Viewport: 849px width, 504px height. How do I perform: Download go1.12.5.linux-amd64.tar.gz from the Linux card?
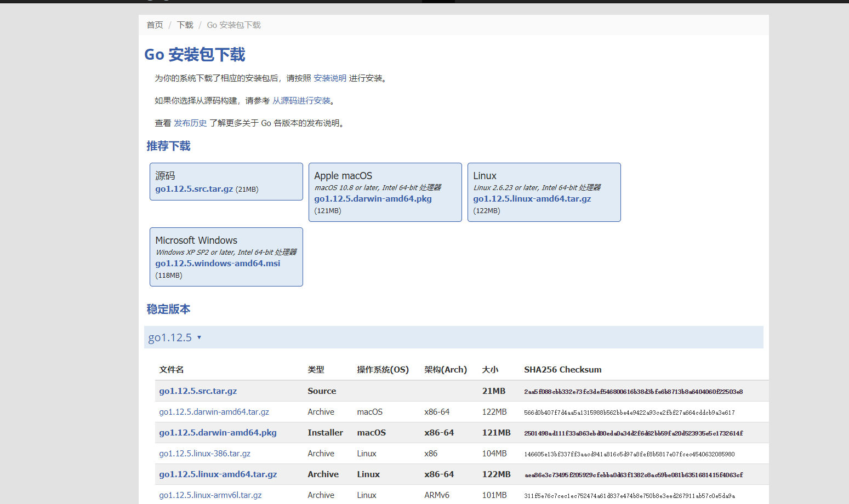click(532, 199)
